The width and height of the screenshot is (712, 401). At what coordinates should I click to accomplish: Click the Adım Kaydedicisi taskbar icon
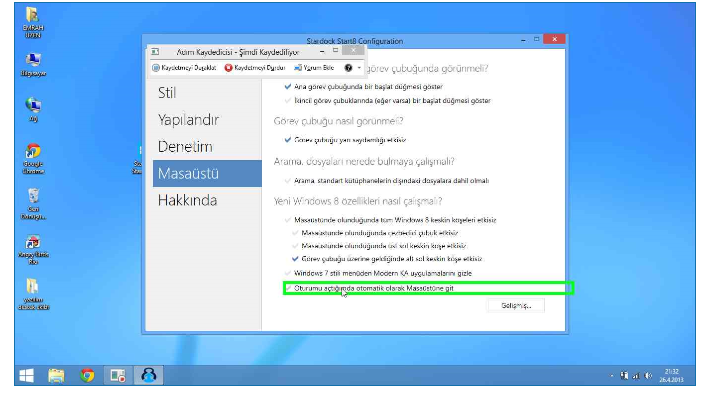coord(118,376)
